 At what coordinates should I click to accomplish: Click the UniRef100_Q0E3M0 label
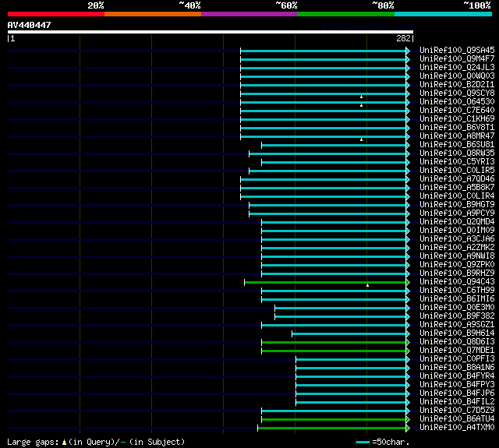[x=457, y=308]
